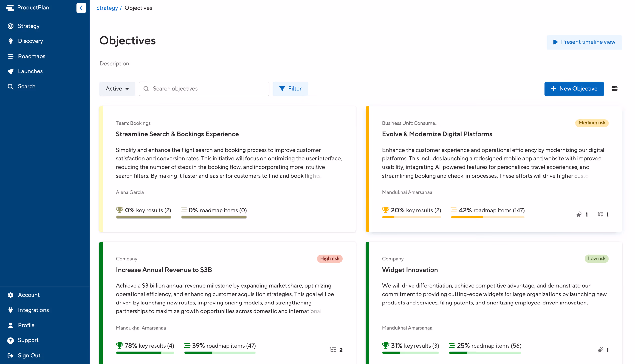Click the launch count icon on Evolve & Modernize card
635x364 pixels.
(579, 214)
